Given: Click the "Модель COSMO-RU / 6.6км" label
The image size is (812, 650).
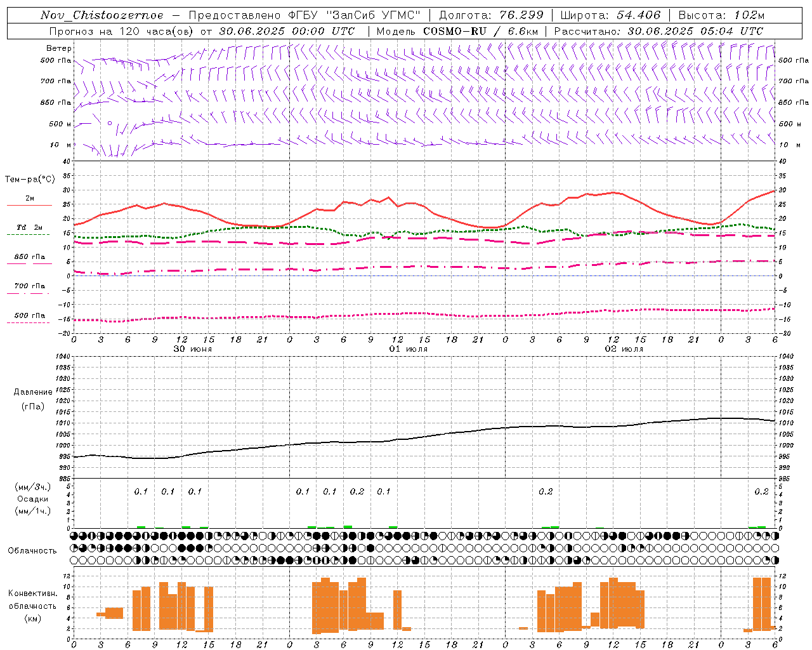Looking at the screenshot, I should point(457,31).
